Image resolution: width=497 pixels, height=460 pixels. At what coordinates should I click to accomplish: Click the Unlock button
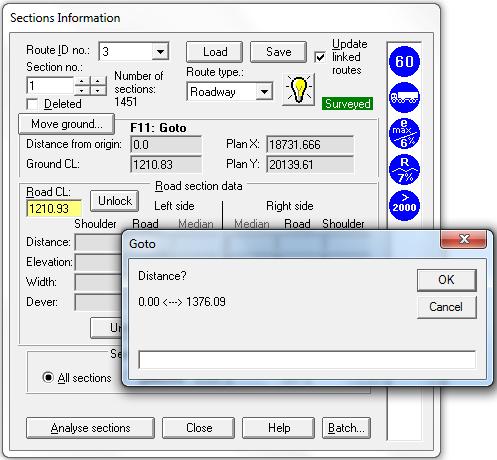[x=115, y=201]
